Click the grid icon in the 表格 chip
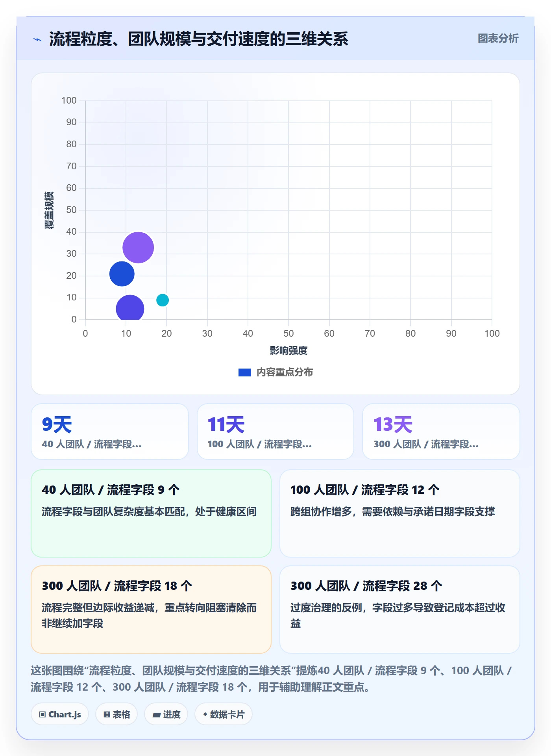The height and width of the screenshot is (756, 551). tap(107, 715)
